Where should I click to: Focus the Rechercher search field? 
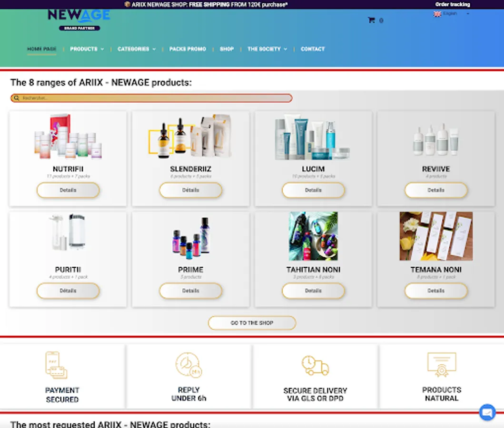(151, 98)
